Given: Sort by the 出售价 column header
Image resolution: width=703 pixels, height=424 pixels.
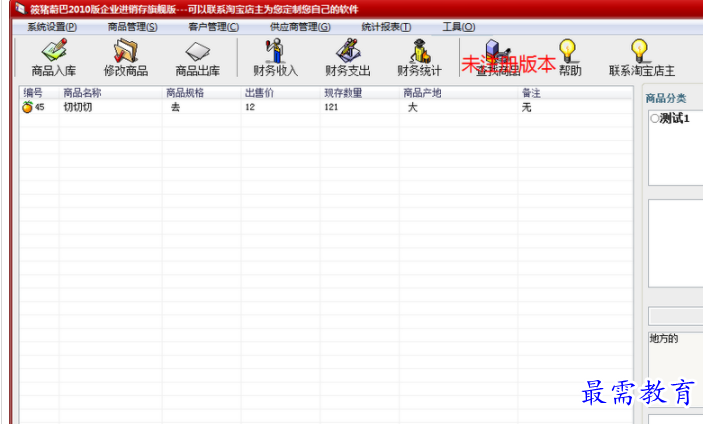Looking at the screenshot, I should click(x=281, y=93).
